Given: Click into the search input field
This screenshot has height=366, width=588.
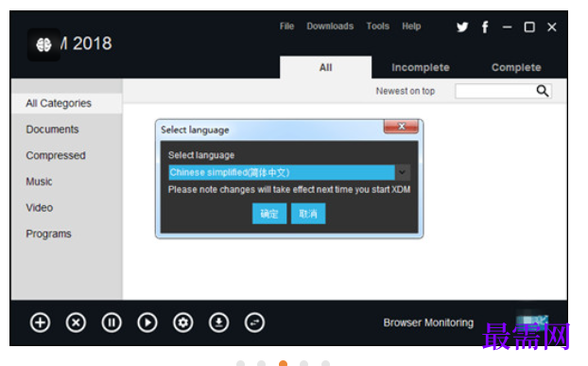Looking at the screenshot, I should (x=495, y=91).
